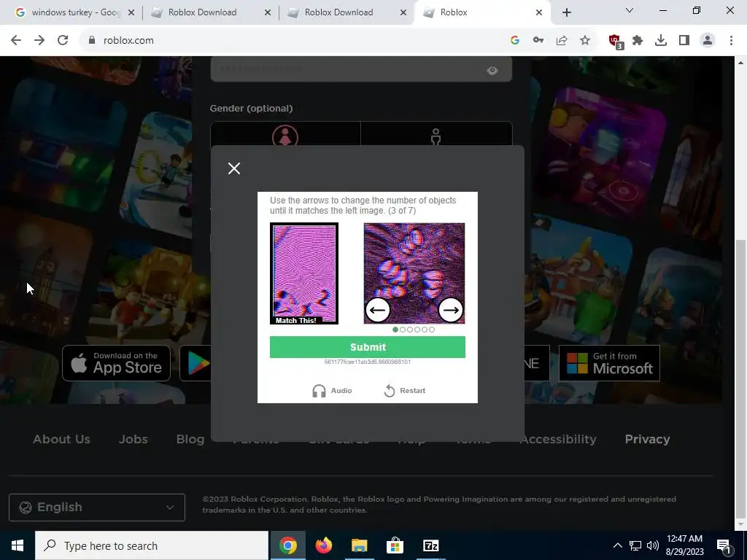This screenshot has width=747, height=560.
Task: Toggle the browser side panel
Action: coord(684,41)
